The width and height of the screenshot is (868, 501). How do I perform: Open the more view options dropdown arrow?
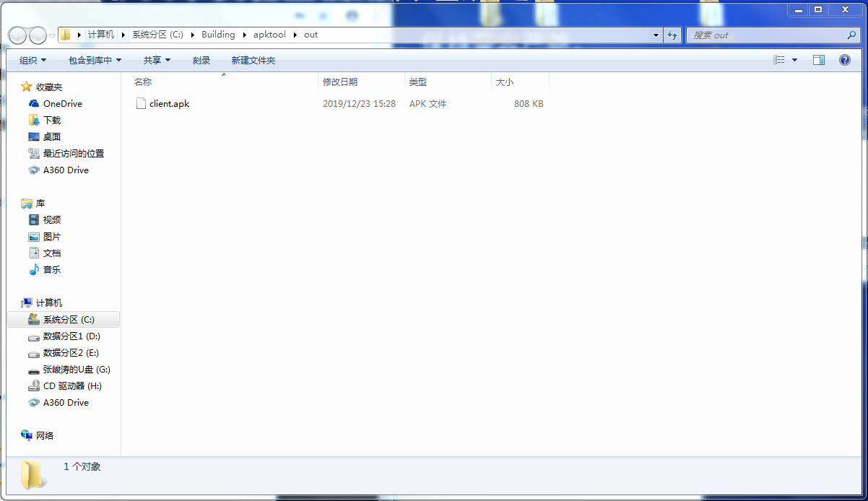(x=795, y=61)
